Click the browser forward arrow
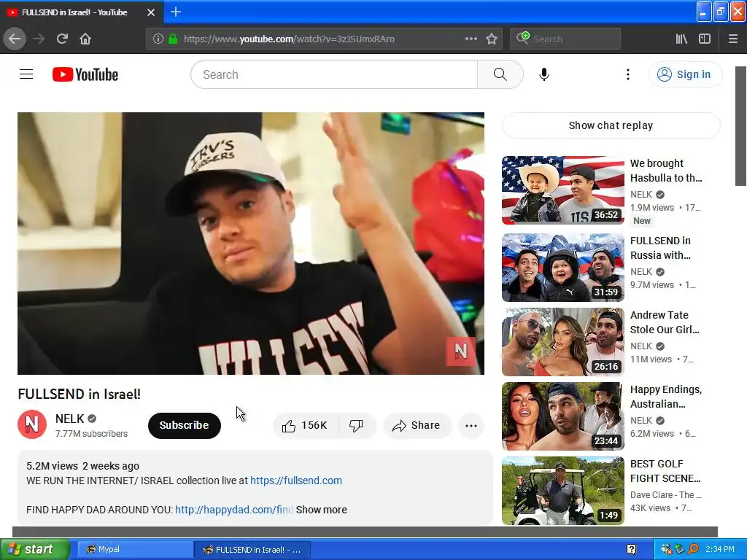 click(x=39, y=39)
